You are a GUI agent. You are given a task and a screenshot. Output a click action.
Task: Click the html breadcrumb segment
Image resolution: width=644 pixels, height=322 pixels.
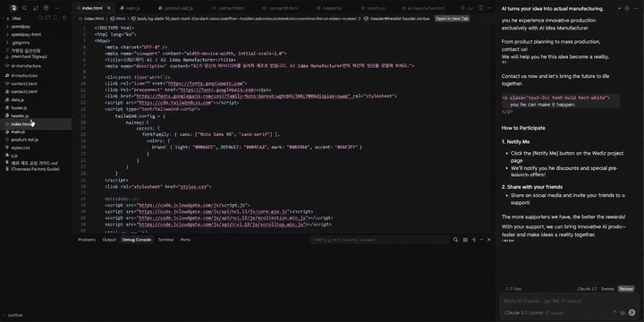pos(118,19)
